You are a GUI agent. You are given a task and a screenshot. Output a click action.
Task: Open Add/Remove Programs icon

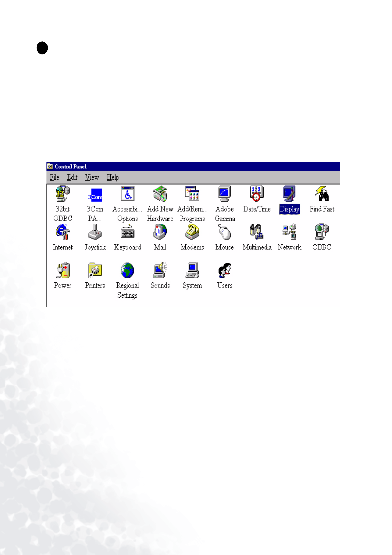[x=192, y=194]
